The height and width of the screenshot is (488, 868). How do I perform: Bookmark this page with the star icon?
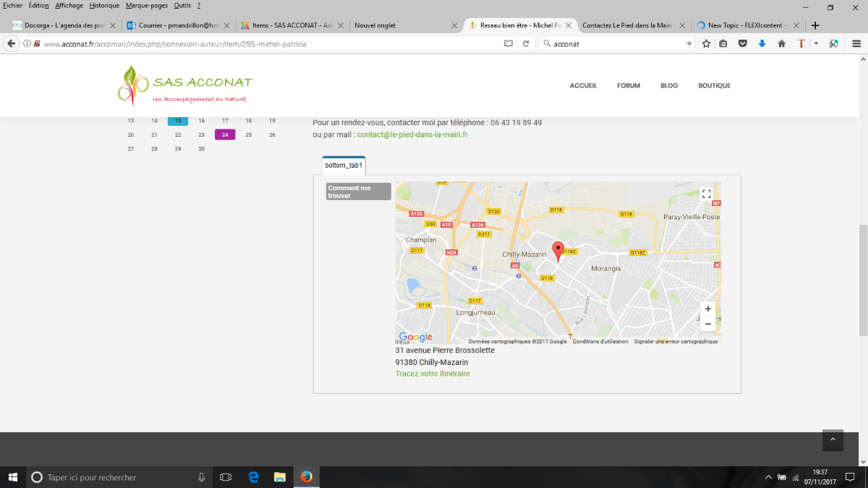pyautogui.click(x=707, y=43)
